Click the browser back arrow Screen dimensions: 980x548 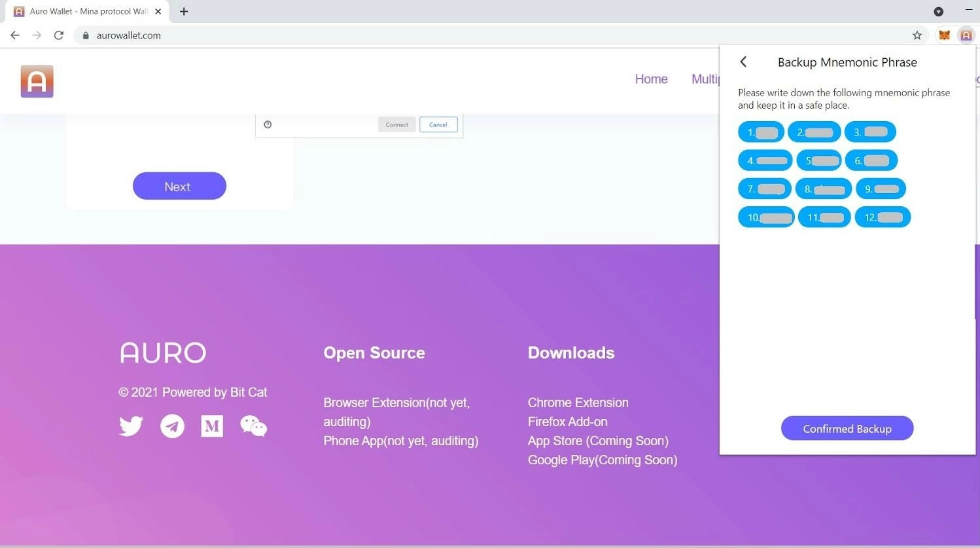coord(15,35)
